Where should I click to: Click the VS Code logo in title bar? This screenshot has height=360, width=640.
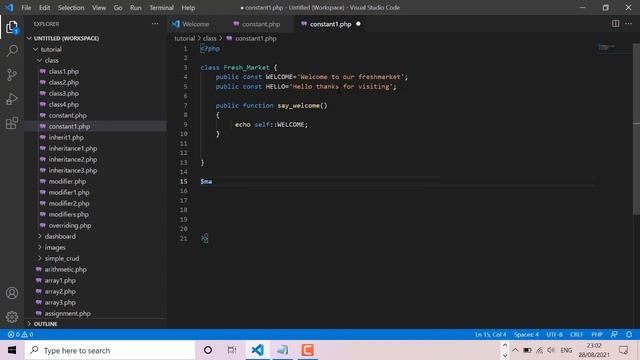(x=9, y=7)
